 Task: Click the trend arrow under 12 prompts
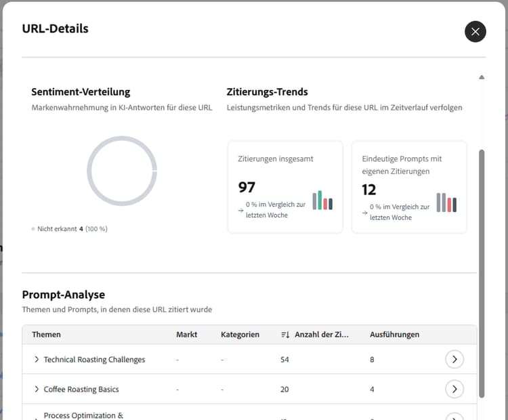coord(365,213)
